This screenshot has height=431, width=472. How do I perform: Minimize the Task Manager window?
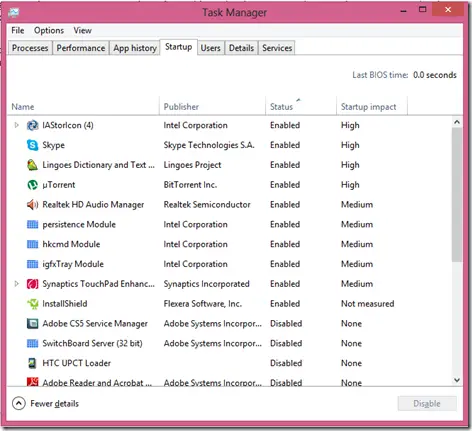pyautogui.click(x=404, y=11)
